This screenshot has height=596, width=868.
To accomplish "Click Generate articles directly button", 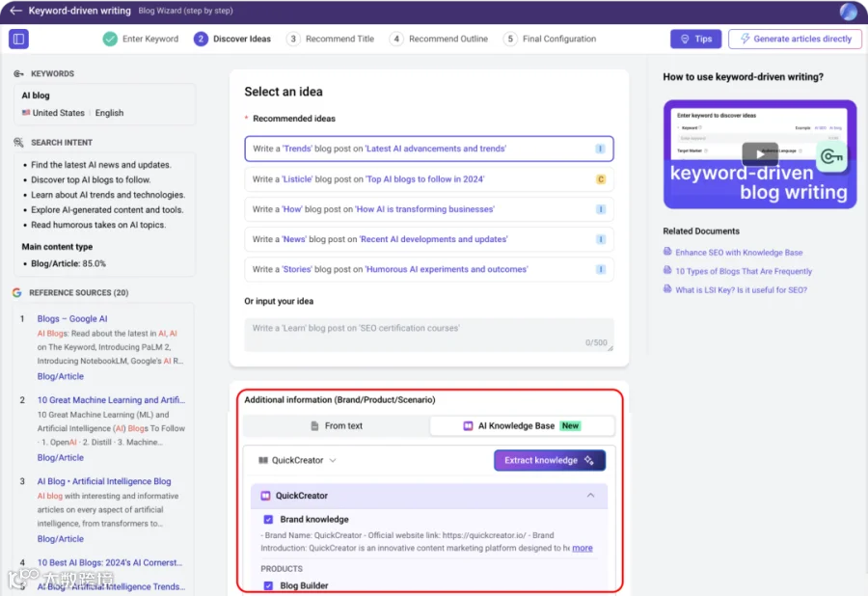I will coord(795,39).
